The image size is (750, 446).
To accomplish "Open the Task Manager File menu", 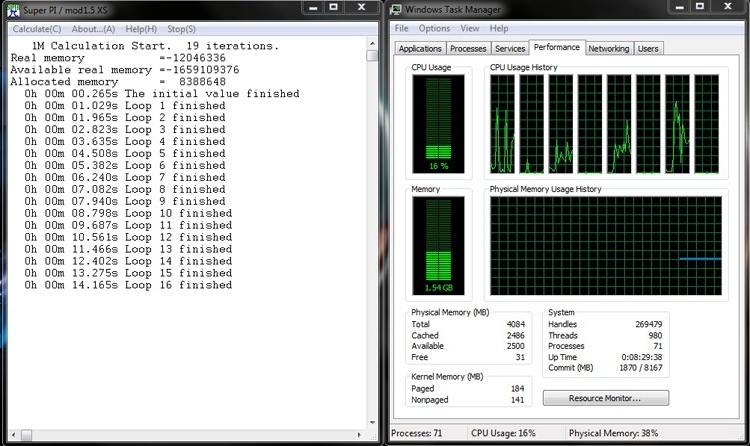I will 401,29.
